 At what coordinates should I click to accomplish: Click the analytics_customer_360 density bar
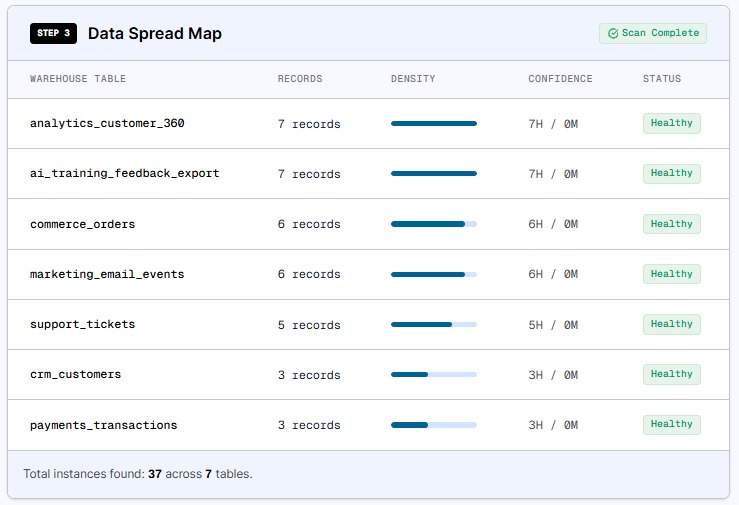(434, 123)
